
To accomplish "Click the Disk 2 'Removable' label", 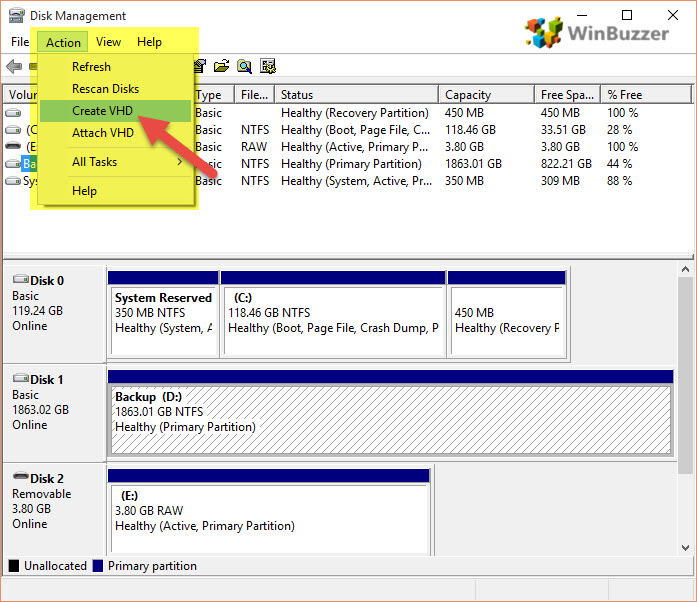I will tap(41, 494).
